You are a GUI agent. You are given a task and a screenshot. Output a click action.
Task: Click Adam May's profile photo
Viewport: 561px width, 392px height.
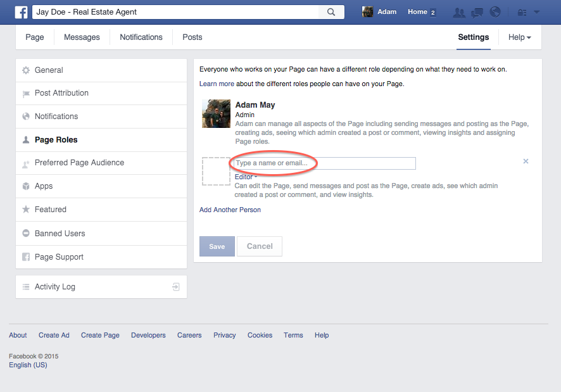click(216, 113)
